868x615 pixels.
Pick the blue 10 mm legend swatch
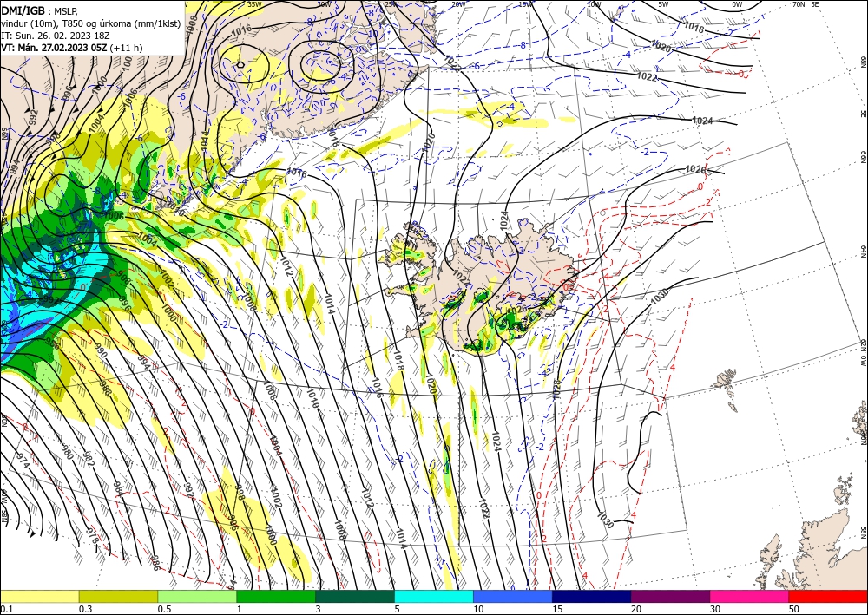coord(513,596)
